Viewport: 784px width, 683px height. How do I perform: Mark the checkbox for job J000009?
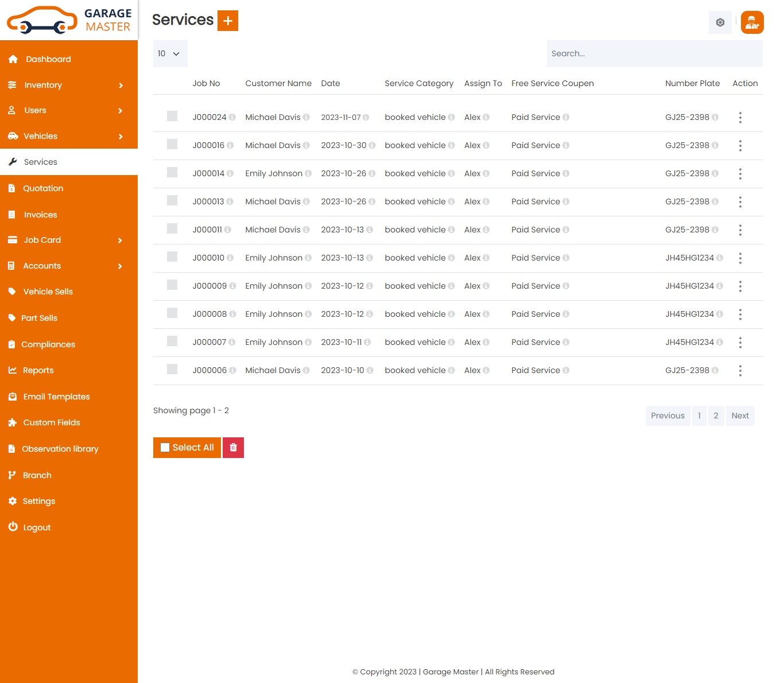[172, 285]
